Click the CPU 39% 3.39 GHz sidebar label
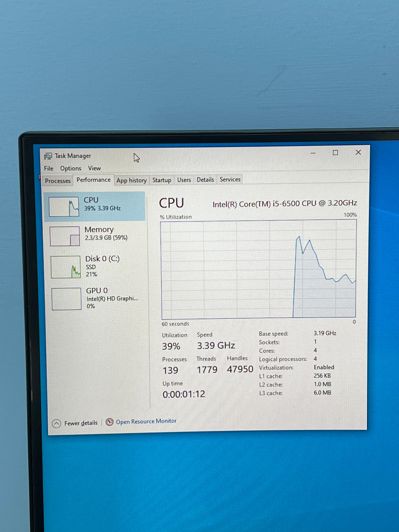399x532 pixels. pyautogui.click(x=102, y=204)
